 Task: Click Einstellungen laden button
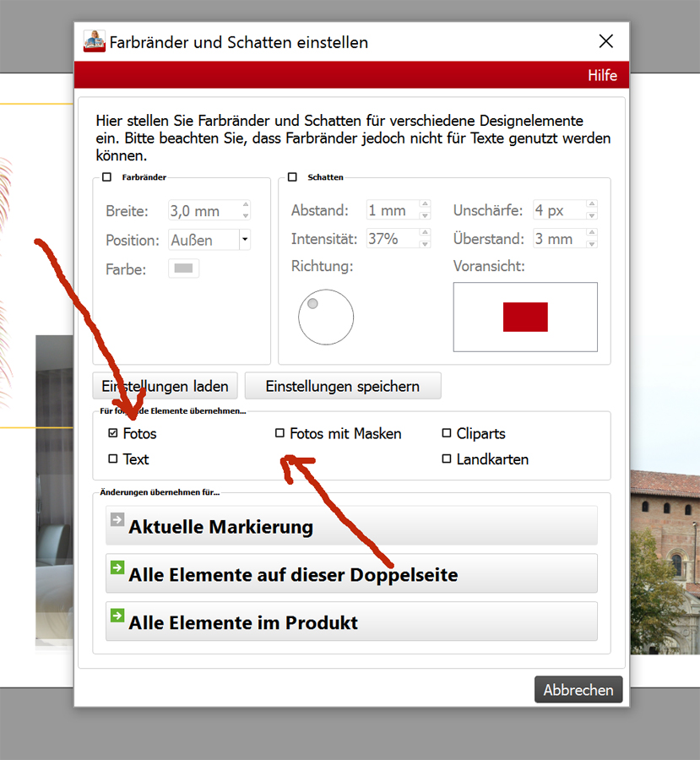(165, 386)
